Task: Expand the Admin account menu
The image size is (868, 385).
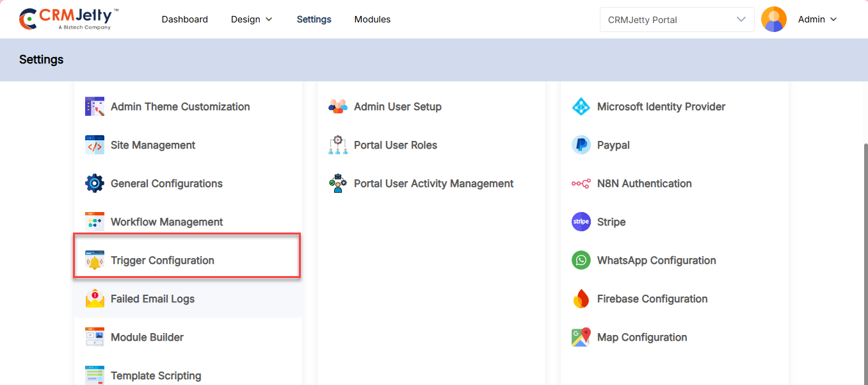Action: (817, 19)
